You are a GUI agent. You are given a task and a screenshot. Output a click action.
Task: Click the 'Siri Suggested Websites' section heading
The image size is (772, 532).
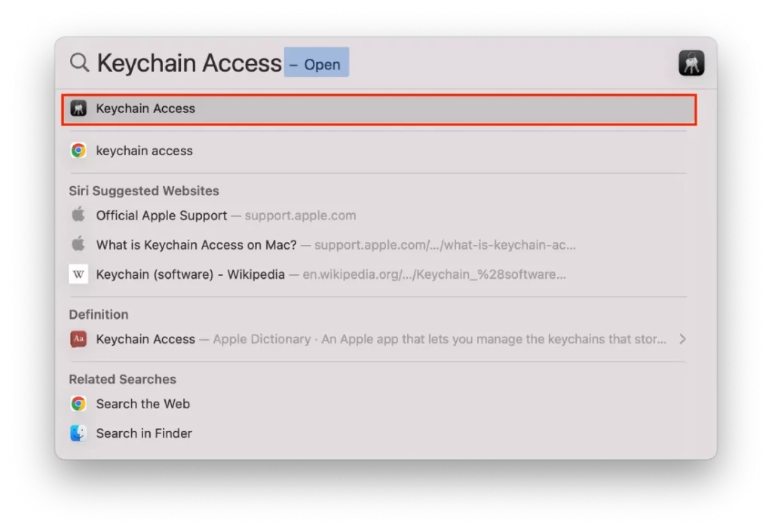tap(144, 191)
